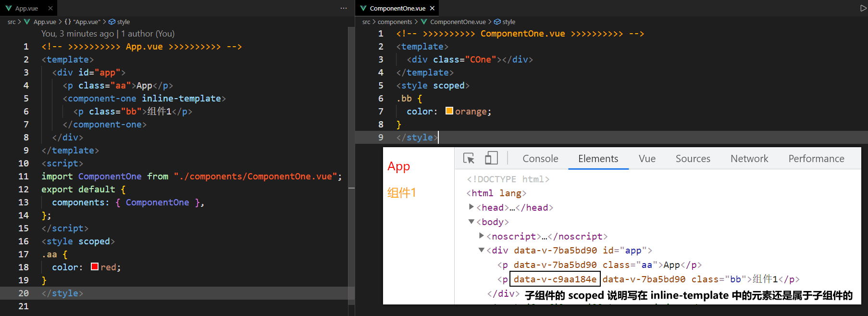Image resolution: width=868 pixels, height=316 pixels.
Task: Click the div class="COne" line in ComponentOne.vue
Action: tap(470, 59)
